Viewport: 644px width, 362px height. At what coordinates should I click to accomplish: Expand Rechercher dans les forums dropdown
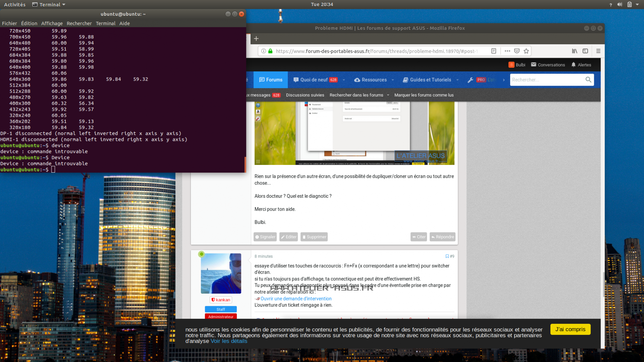tap(388, 95)
